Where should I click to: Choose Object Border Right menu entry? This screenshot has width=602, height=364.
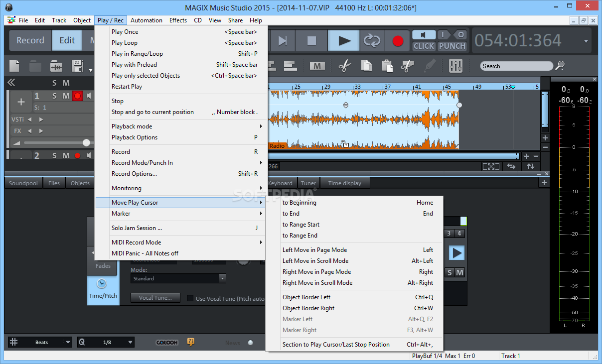[355, 308]
